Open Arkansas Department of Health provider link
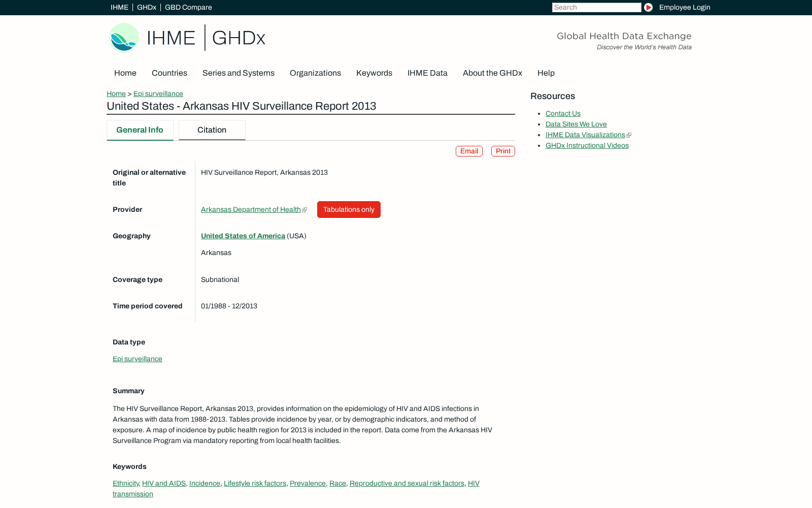 (x=251, y=210)
